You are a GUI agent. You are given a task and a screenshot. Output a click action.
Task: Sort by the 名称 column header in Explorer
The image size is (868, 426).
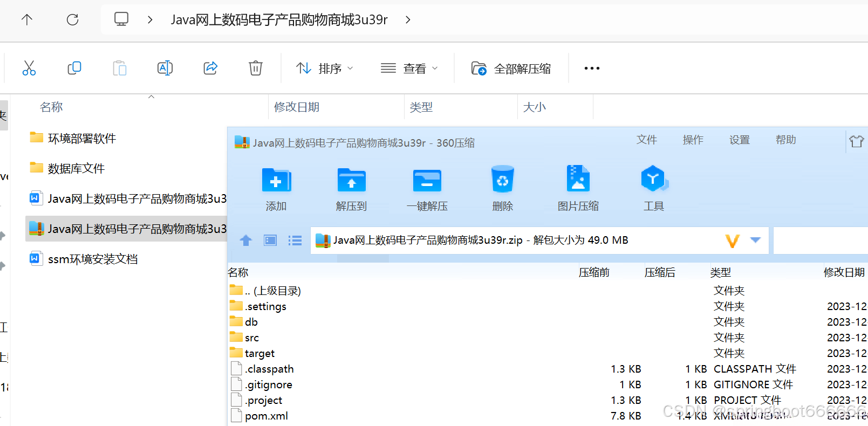pos(51,107)
